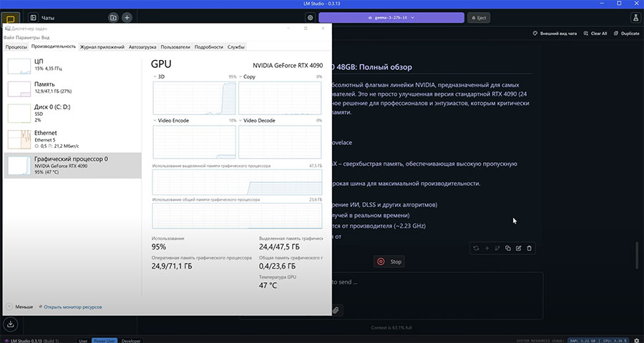Switch to the Процессы tab
This screenshot has width=644, height=343.
(16, 46)
